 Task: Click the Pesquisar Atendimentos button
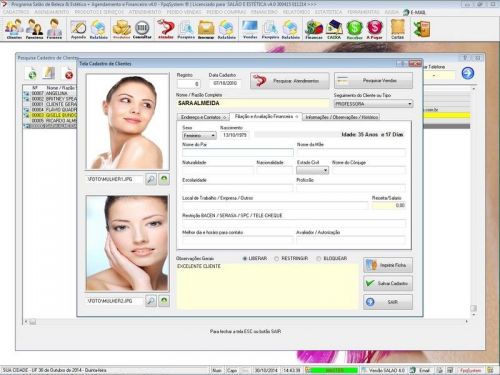coord(290,81)
